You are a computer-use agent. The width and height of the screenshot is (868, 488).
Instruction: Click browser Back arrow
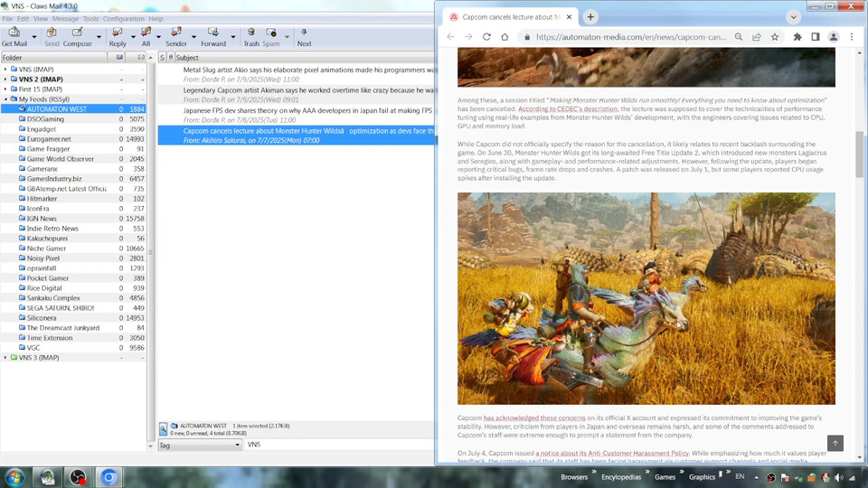tap(450, 36)
